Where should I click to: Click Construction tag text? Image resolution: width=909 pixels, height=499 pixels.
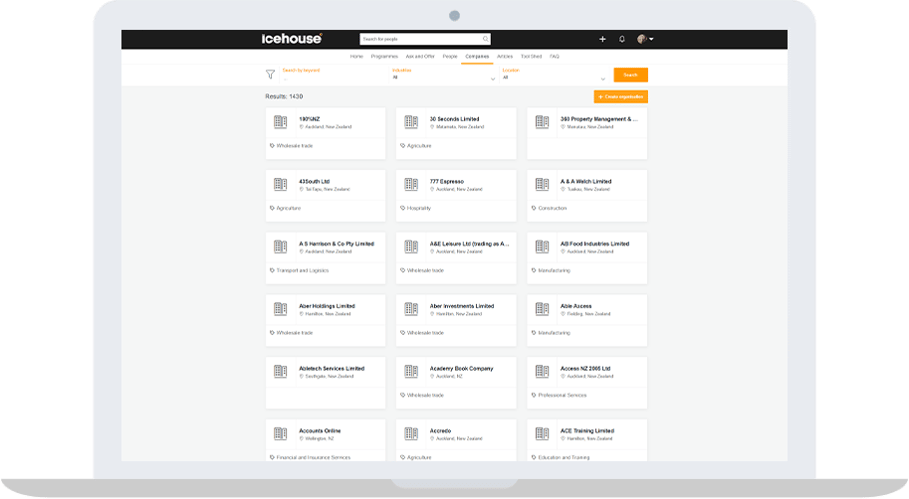[552, 208]
